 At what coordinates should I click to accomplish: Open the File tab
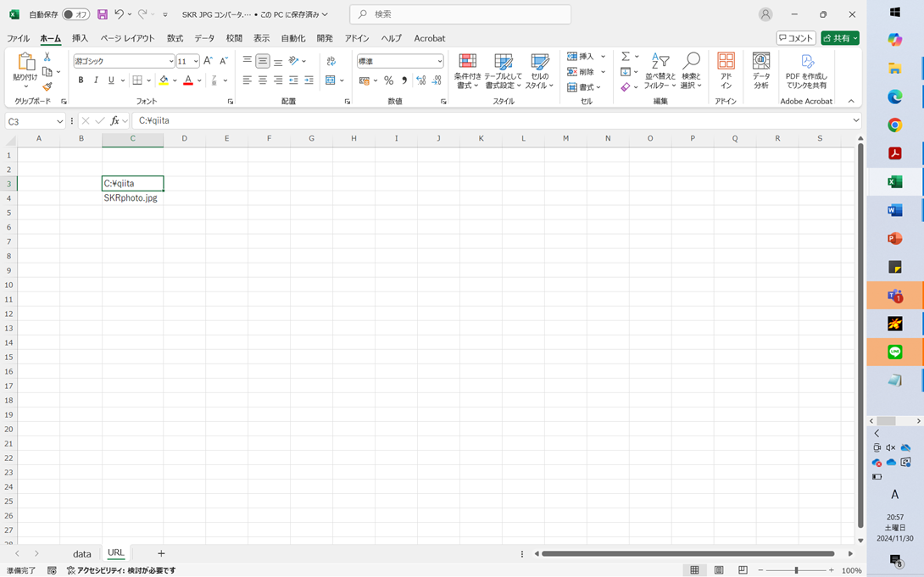[18, 38]
